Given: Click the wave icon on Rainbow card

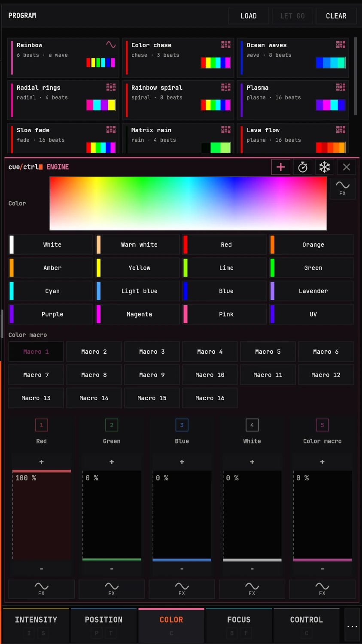Looking at the screenshot, I should (111, 45).
